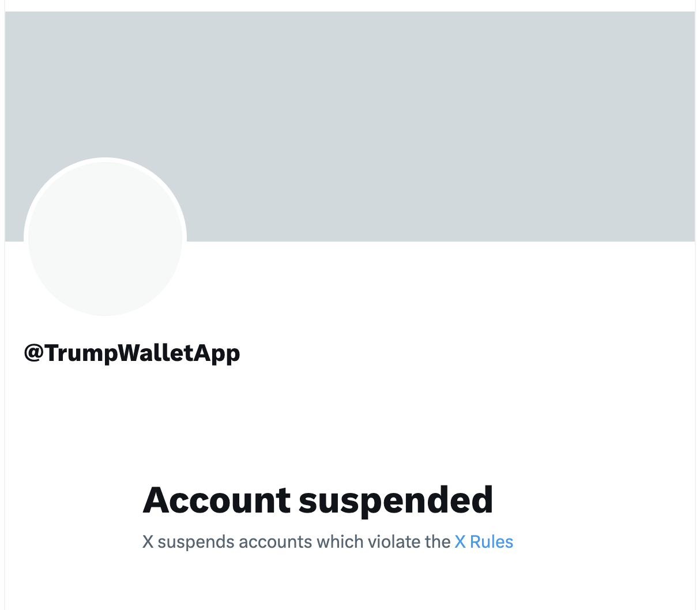Viewport: 700px width, 610px height.
Task: Click the word "the" before X Rules
Action: [438, 542]
